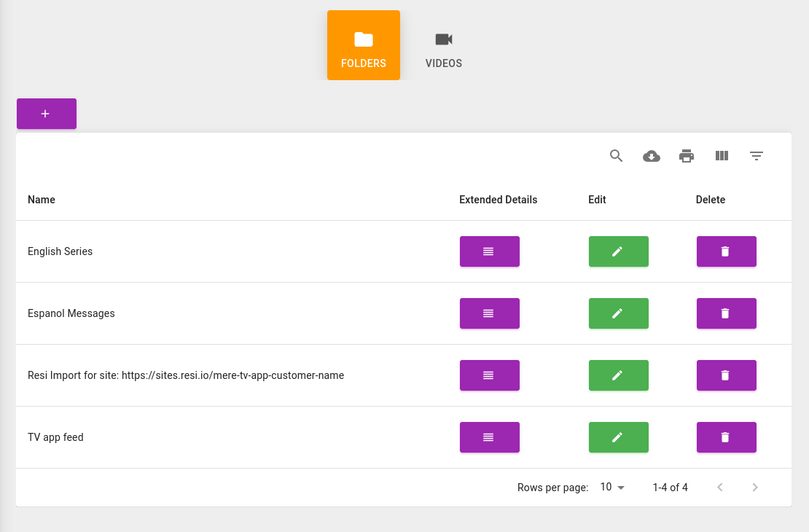Go to the previous page arrow
Viewport: 809px width, 532px height.
pos(720,488)
